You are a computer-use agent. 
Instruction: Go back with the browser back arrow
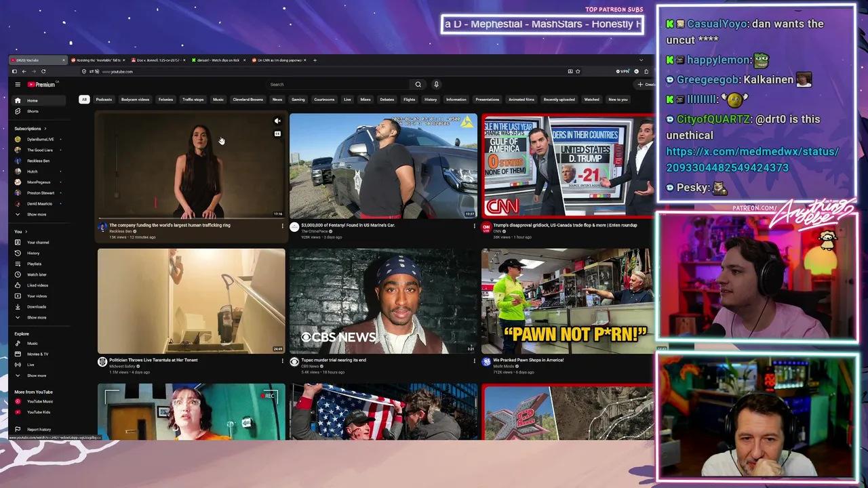[24, 71]
